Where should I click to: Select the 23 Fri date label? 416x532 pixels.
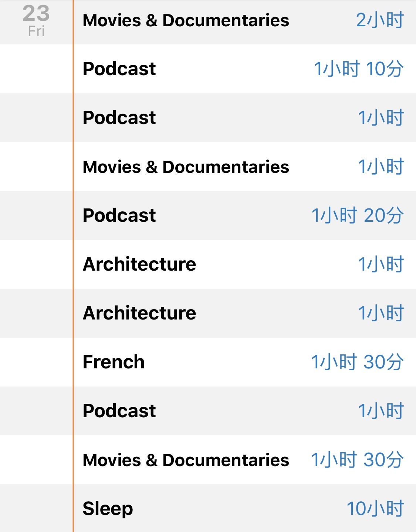[36, 21]
